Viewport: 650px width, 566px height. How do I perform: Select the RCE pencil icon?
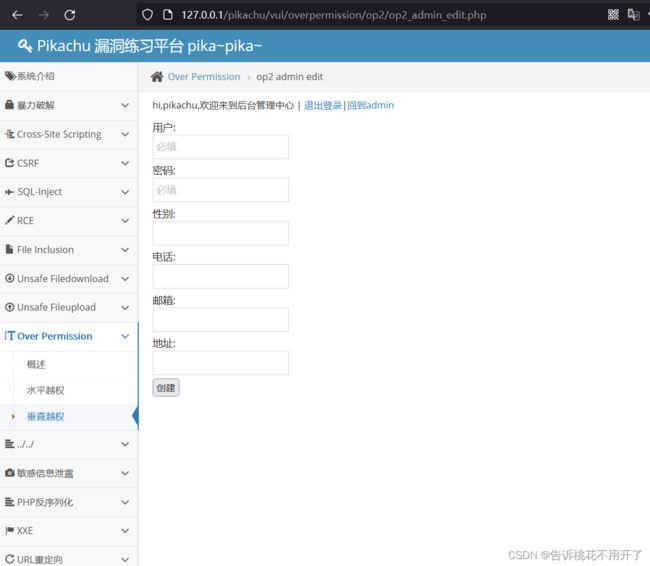tap(9, 220)
